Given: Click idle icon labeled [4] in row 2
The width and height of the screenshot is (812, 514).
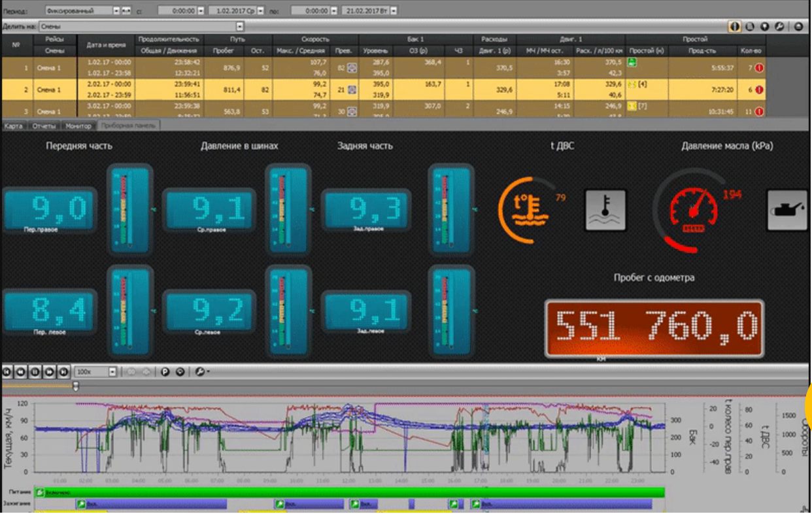Looking at the screenshot, I should pos(632,84).
